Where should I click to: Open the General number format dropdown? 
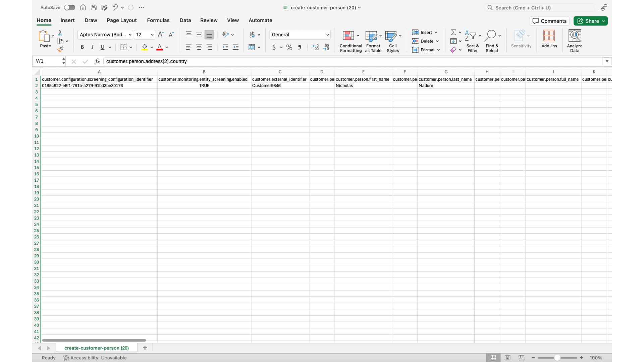click(x=327, y=35)
